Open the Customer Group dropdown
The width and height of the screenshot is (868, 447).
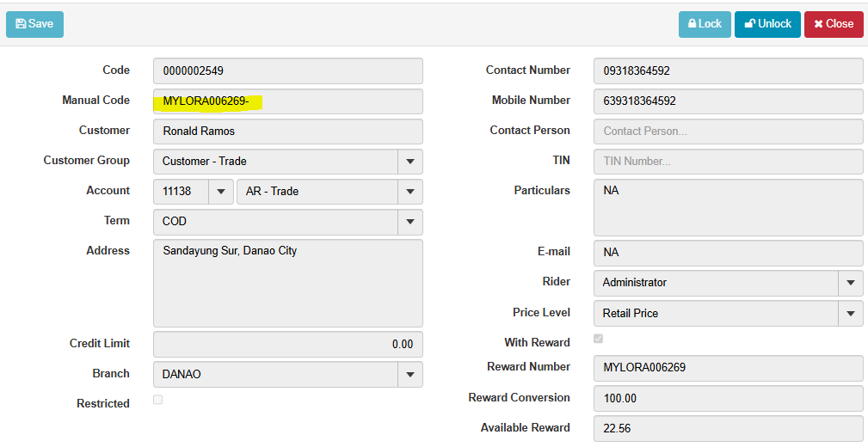[x=409, y=161]
